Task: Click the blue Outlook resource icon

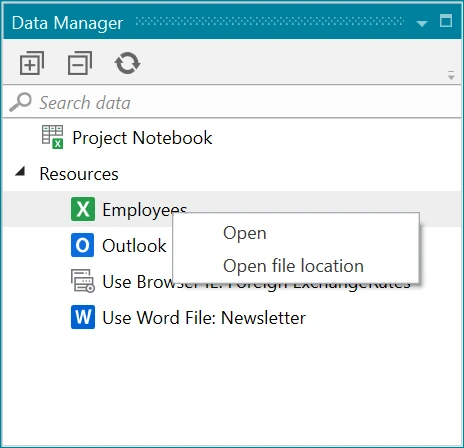Action: (x=83, y=245)
